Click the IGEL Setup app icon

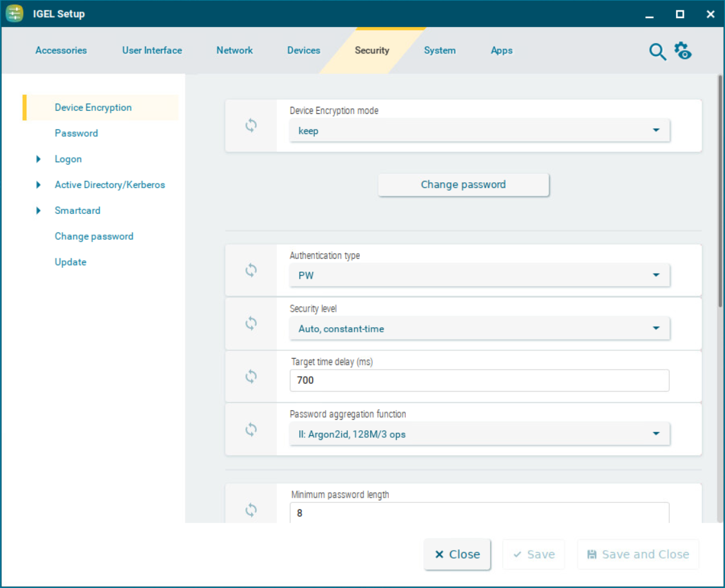15,14
